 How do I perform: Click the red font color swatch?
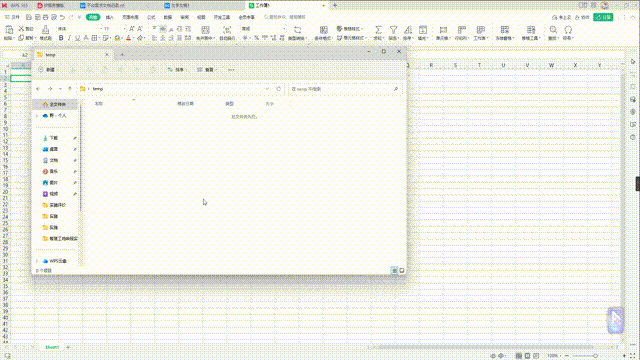[x=128, y=38]
